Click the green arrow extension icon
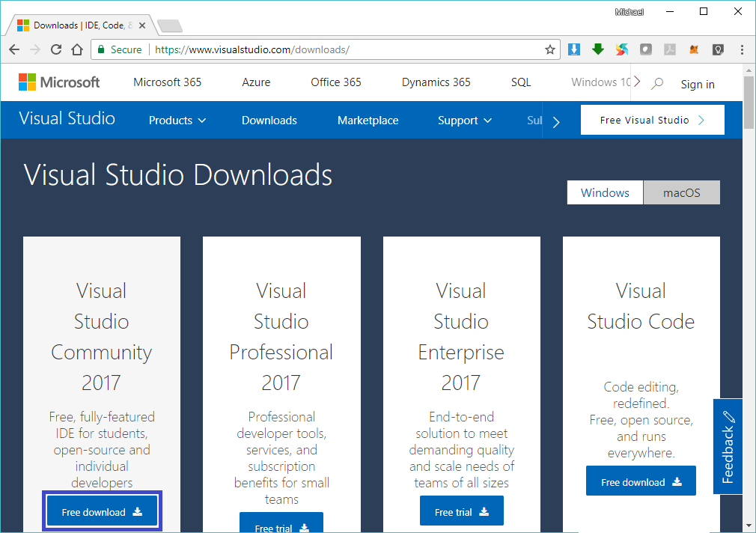The image size is (756, 533). 598,49
